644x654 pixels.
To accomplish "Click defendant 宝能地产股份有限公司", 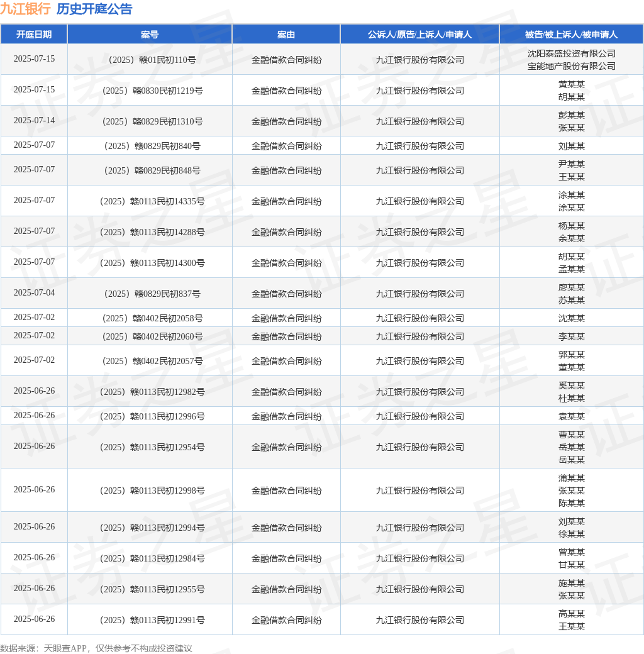I will point(572,66).
